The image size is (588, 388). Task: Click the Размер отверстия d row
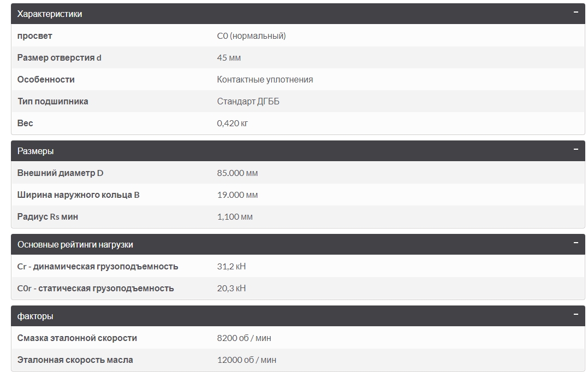[x=298, y=58]
